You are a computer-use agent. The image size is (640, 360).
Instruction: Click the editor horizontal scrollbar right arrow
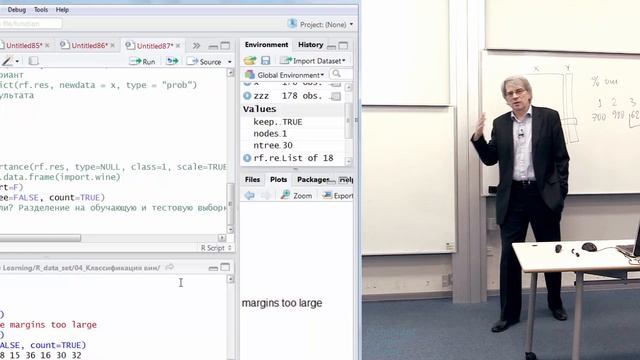tap(222, 238)
